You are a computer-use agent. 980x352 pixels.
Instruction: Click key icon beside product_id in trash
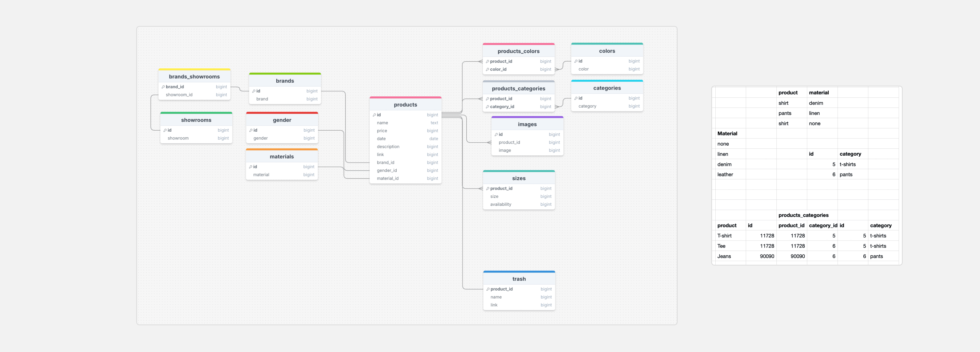488,289
